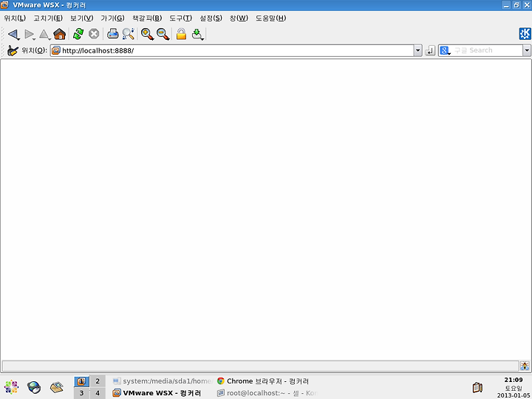
Task: Open the search bar dropdown arrow
Action: pos(527,50)
